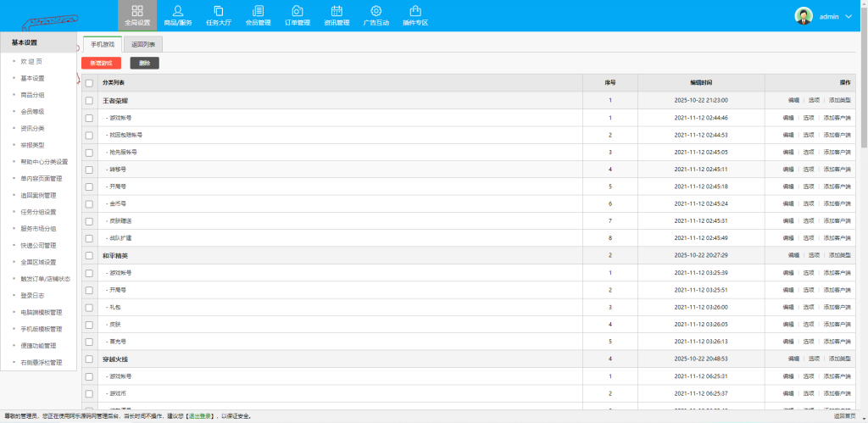Check the 礼包 row checkbox
Image resolution: width=868 pixels, height=423 pixels.
pos(89,307)
